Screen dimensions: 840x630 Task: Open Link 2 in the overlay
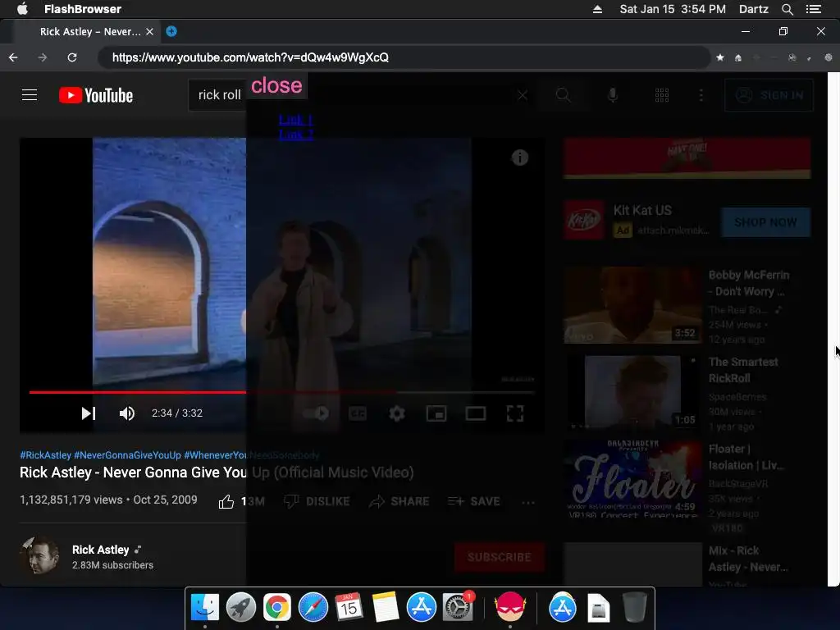pos(295,134)
